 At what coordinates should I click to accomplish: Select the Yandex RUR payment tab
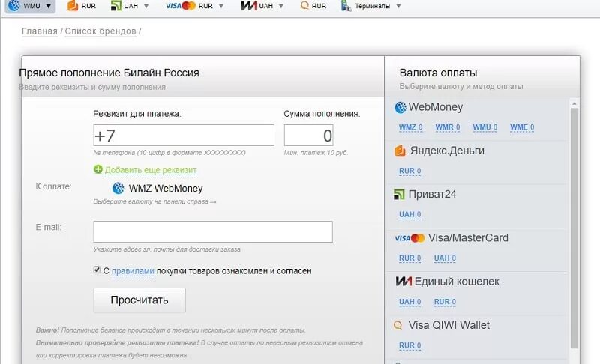coord(82,6)
